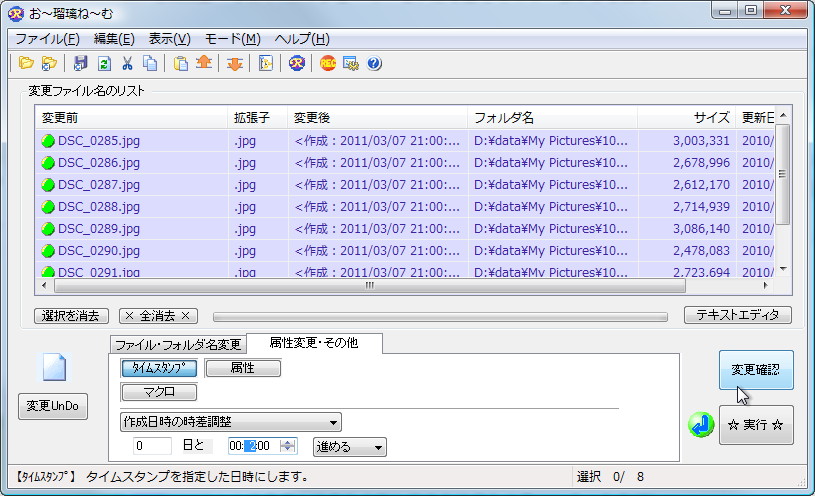Select the DSC_0287.jpg file name
Image resolution: width=815 pixels, height=496 pixels.
pyautogui.click(x=99, y=185)
